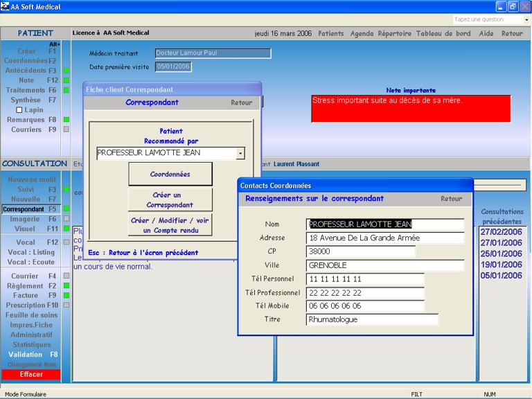Click Nouveau motif in consultation sidebar
Screen dimensions: 532x399
32,179
